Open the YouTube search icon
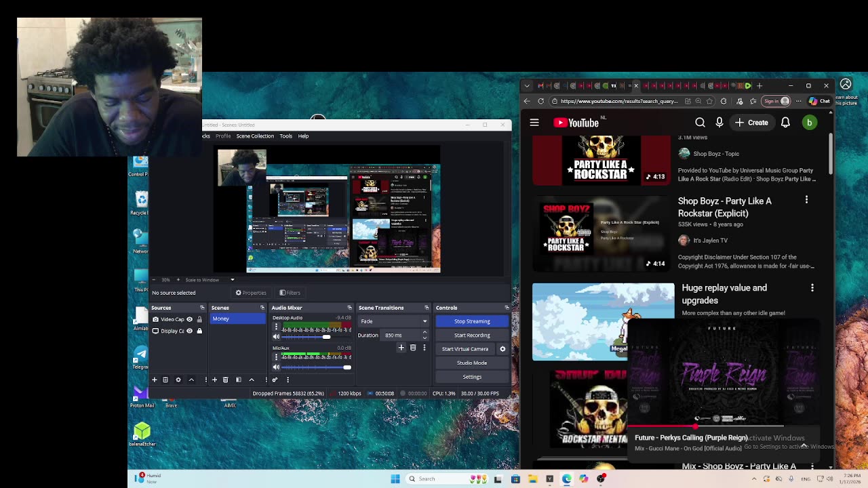This screenshot has width=868, height=488. pos(700,123)
